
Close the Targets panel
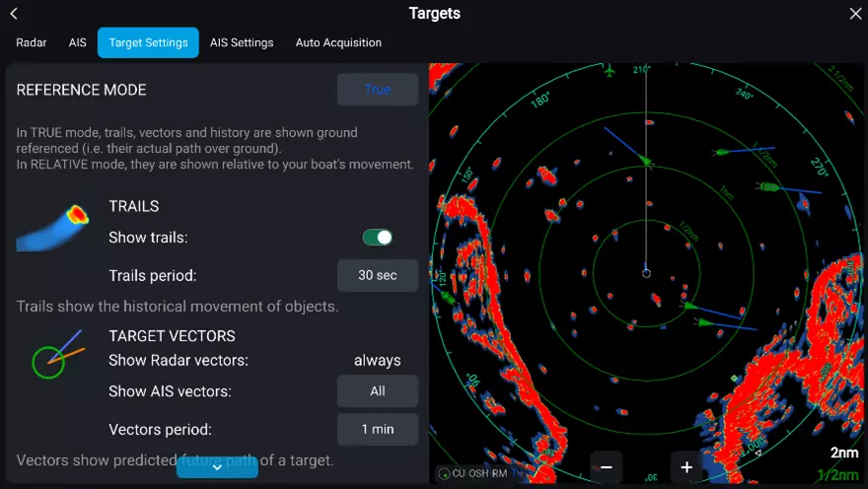855,14
